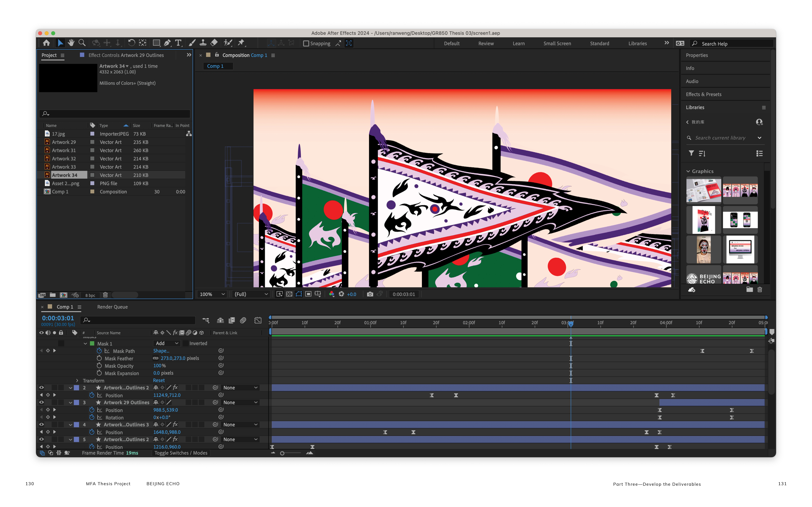812x507 pixels.
Task: Enable the Snapping checkbox
Action: [x=306, y=44]
